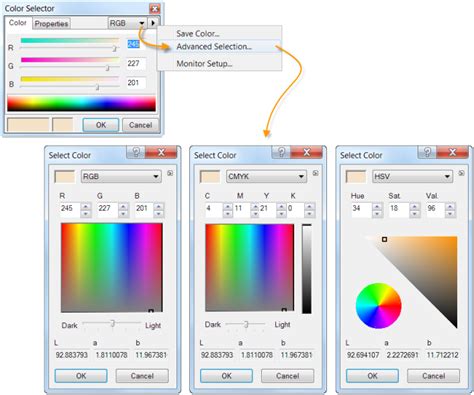Click the B slider handle in Color Selector
The image size is (474, 395).
(97, 87)
